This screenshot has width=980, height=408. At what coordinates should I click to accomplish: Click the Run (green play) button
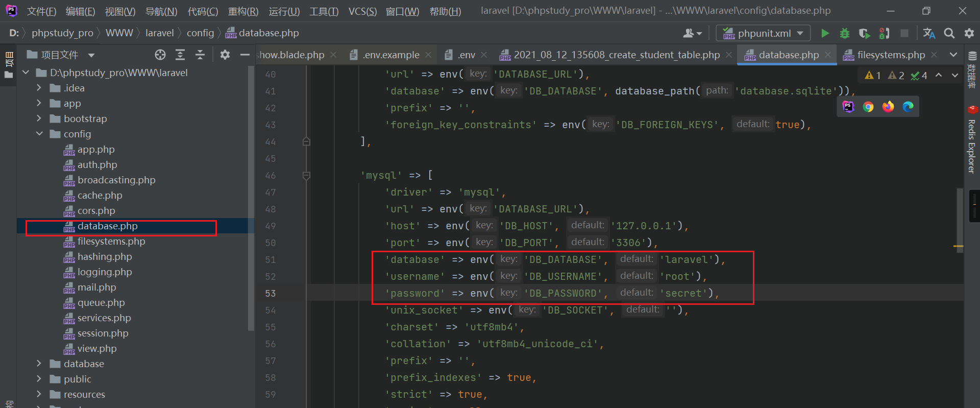coord(825,33)
